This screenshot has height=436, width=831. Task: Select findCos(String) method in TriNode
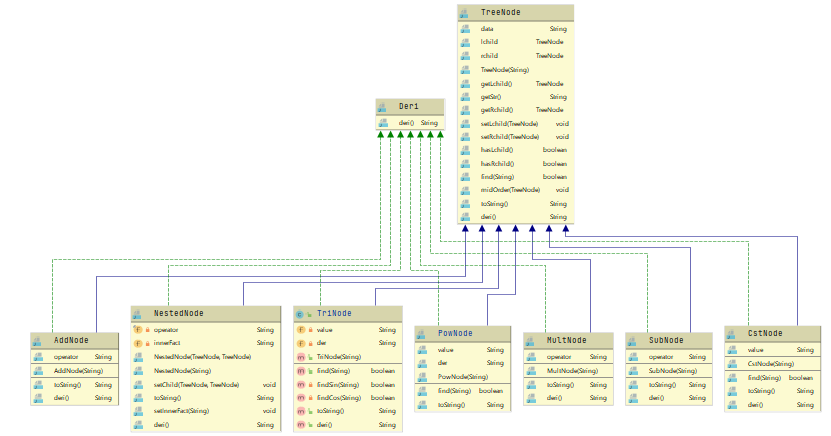click(348, 398)
